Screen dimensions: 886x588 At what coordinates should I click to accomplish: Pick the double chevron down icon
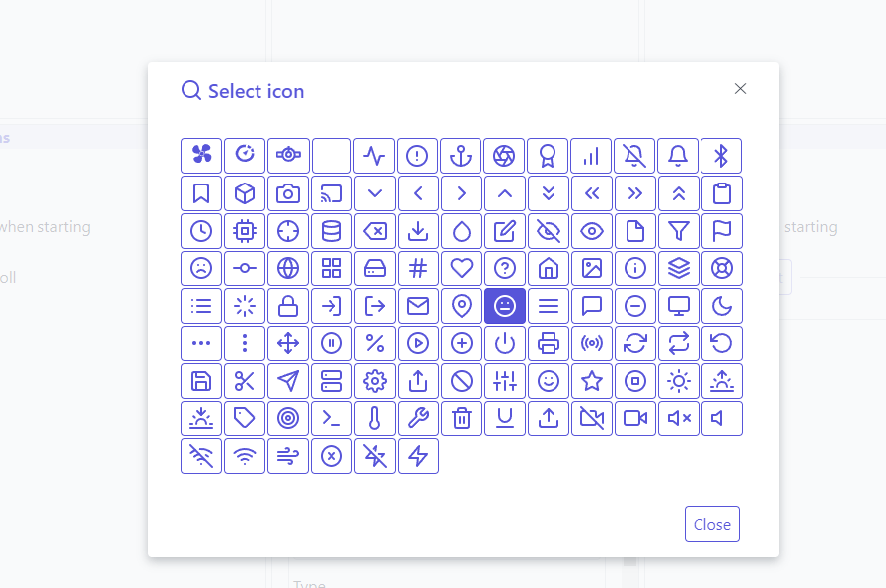point(549,193)
